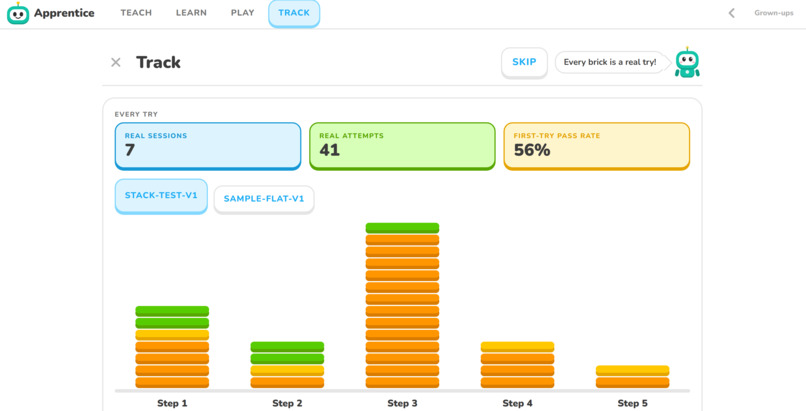Click the 41 attempts value
806x411 pixels.
pos(329,150)
